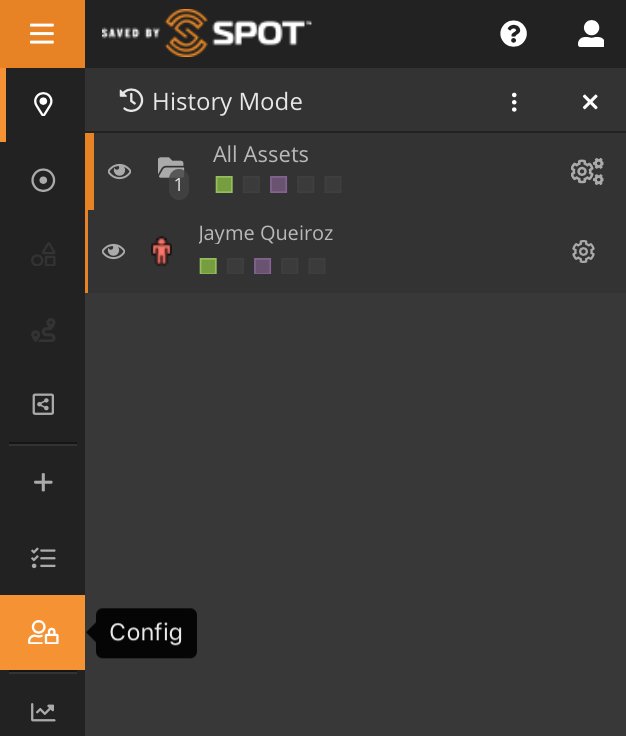Close the History Mode panel
This screenshot has width=626, height=736.
(590, 102)
